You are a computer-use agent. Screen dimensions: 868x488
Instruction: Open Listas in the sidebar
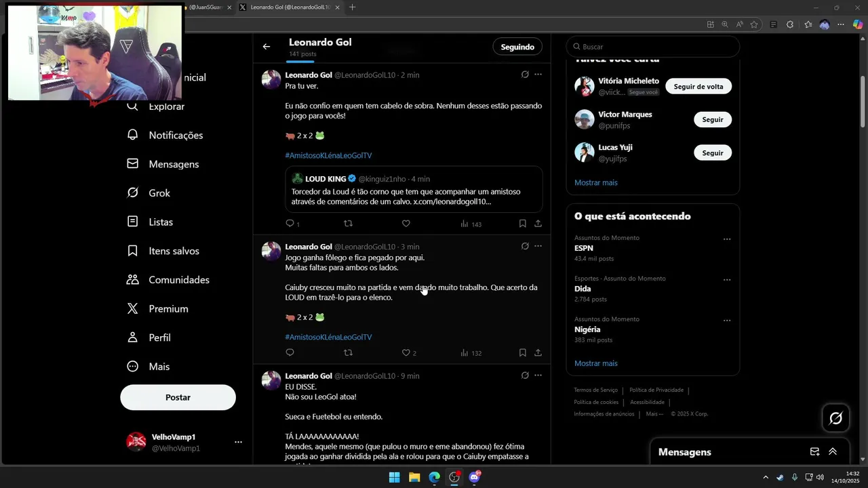(x=151, y=222)
